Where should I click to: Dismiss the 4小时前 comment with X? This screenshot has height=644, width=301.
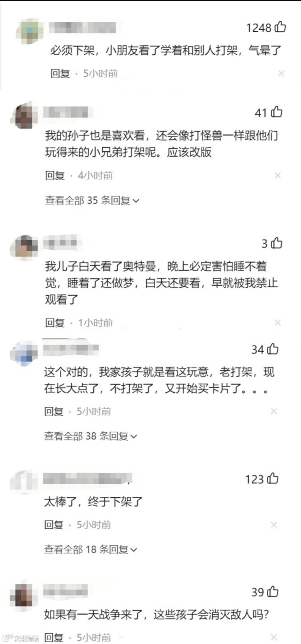pos(278,175)
